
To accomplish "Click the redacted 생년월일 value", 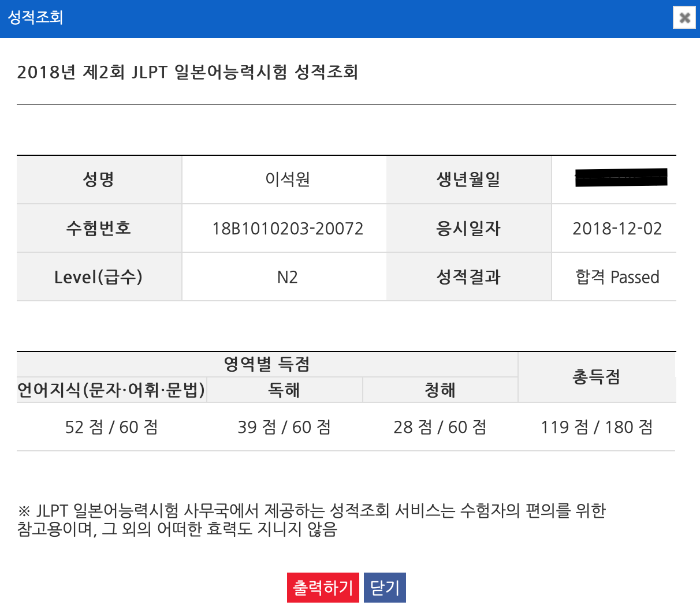I will coord(620,178).
